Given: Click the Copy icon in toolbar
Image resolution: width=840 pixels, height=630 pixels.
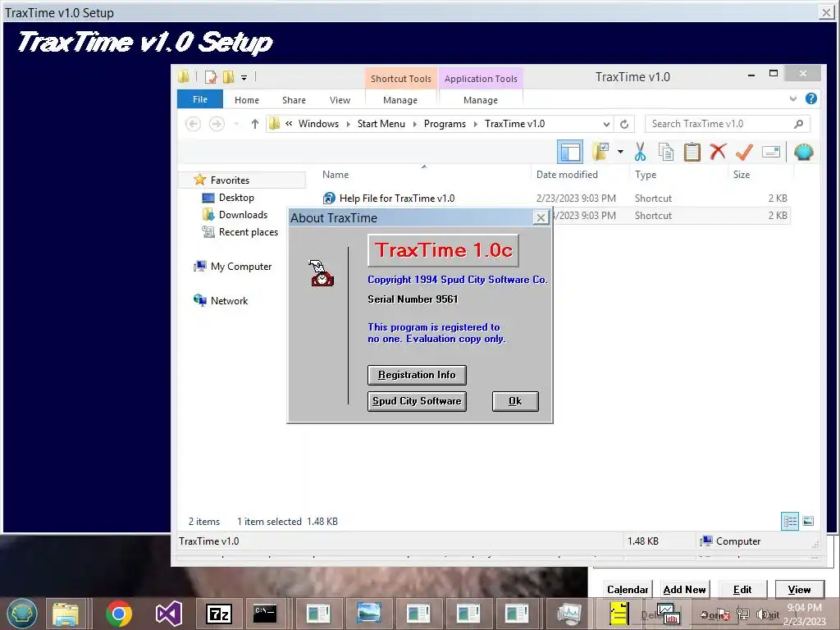Looking at the screenshot, I should tap(666, 152).
